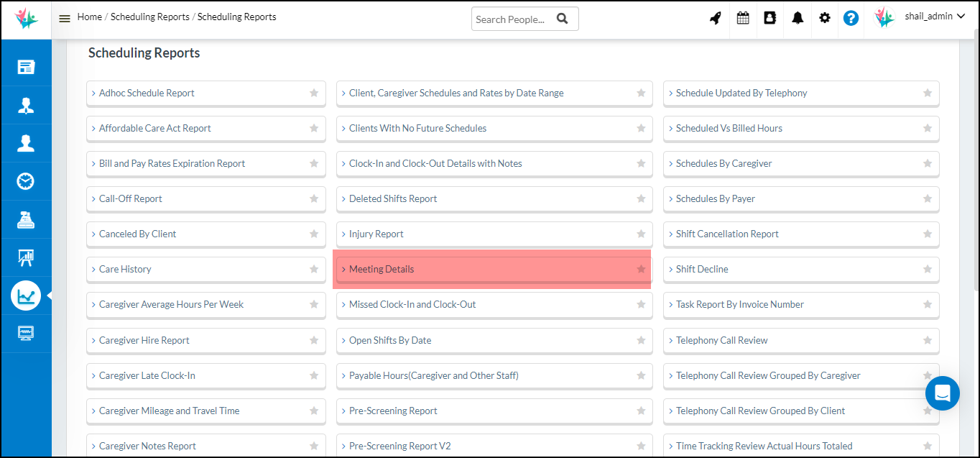Select the presentation chart icon in sidebar

(26, 257)
